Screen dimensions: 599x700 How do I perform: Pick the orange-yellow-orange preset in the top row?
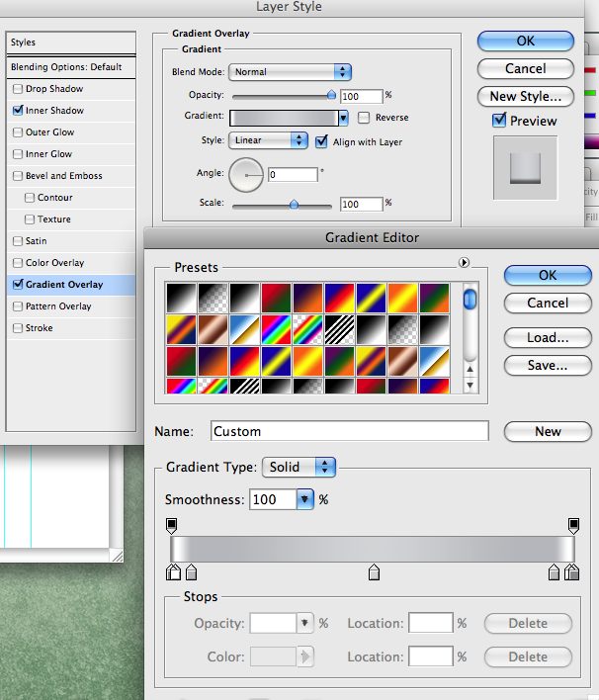402,298
